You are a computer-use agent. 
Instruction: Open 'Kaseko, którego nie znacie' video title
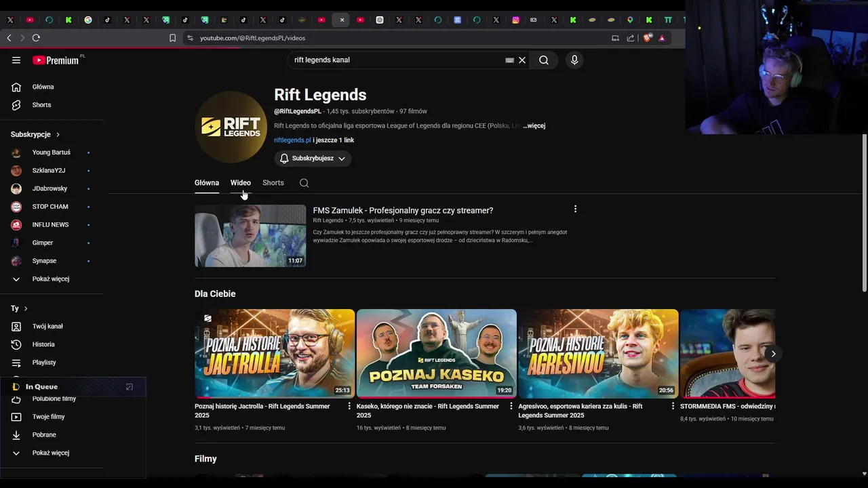point(428,411)
